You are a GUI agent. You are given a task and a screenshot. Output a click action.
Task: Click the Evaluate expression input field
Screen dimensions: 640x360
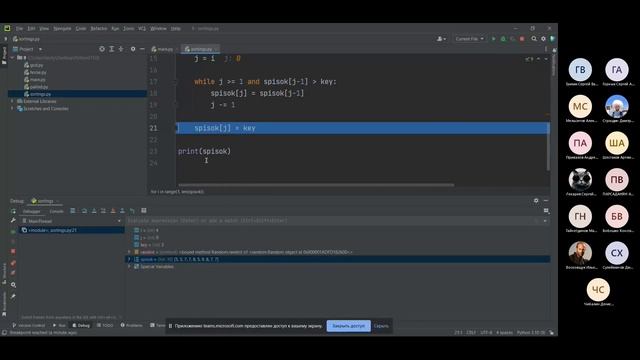tap(331, 221)
